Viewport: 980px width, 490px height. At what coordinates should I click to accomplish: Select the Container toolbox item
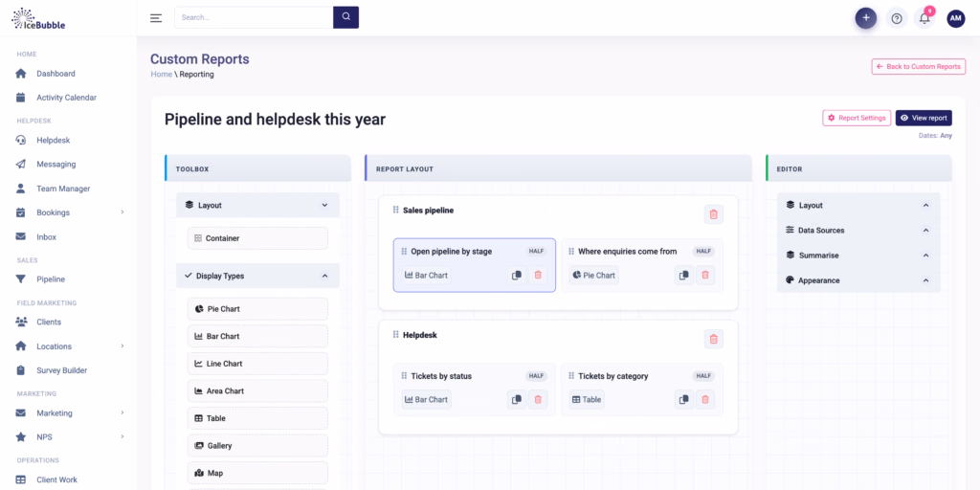coord(257,238)
